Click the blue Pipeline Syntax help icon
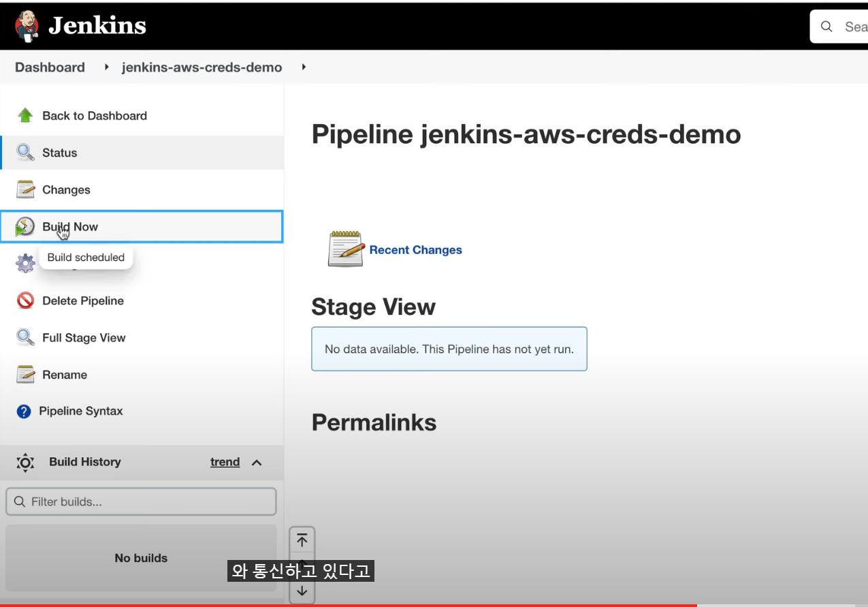Screen dimensions: 868x607 [x=24, y=411]
